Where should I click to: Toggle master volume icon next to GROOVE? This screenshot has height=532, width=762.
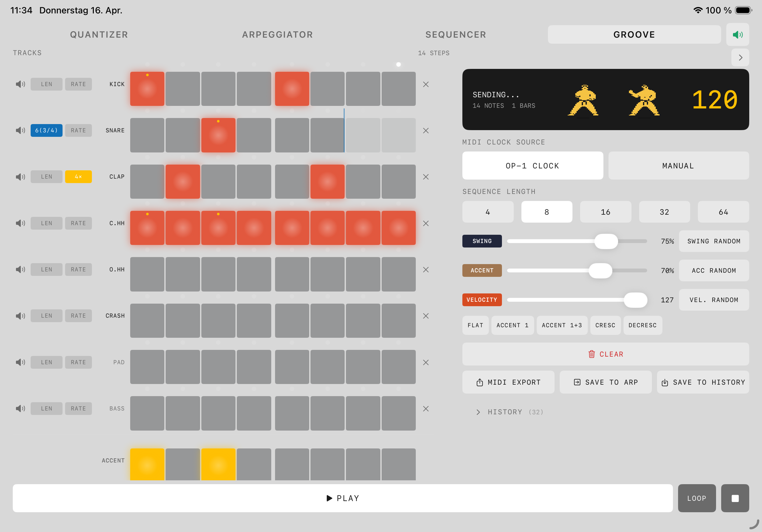click(737, 34)
